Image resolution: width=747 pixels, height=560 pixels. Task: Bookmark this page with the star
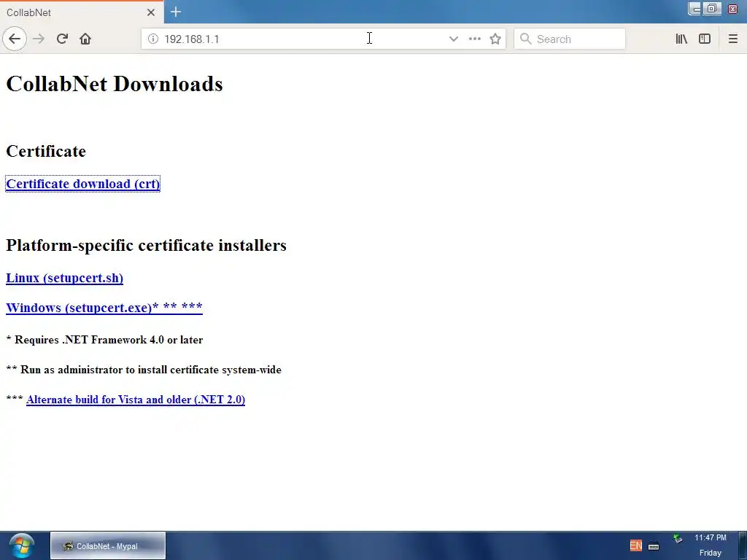[x=495, y=39]
